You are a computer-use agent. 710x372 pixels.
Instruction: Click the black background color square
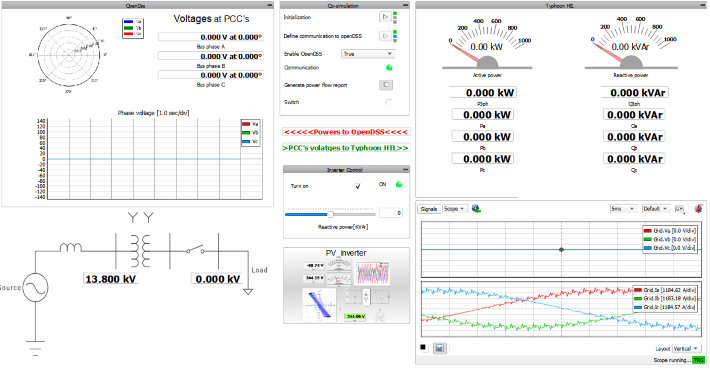pos(423,347)
